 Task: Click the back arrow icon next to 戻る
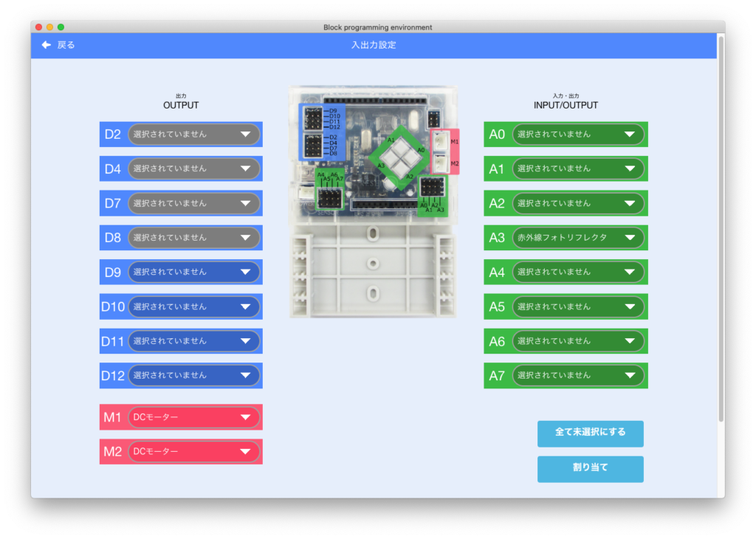44,44
